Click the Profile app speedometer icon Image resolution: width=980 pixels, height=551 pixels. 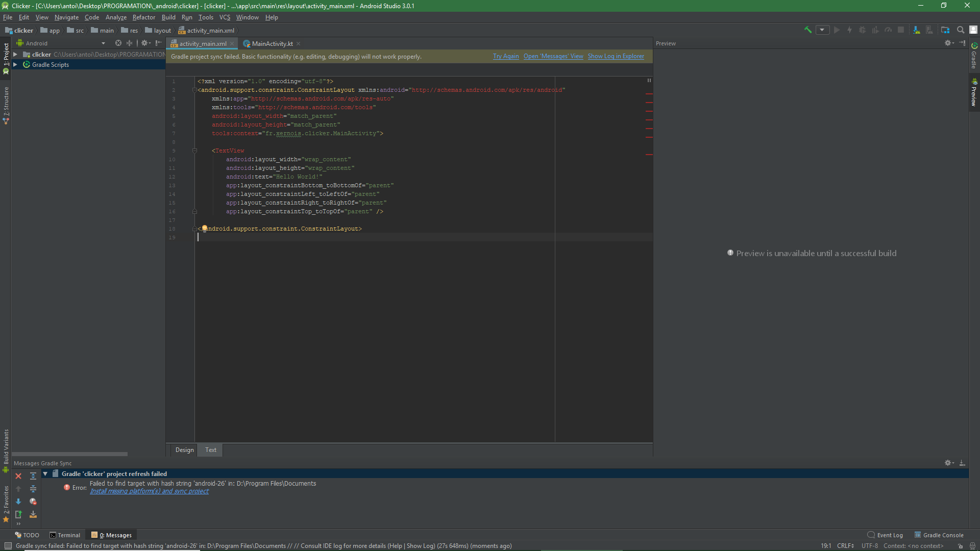[x=888, y=30]
